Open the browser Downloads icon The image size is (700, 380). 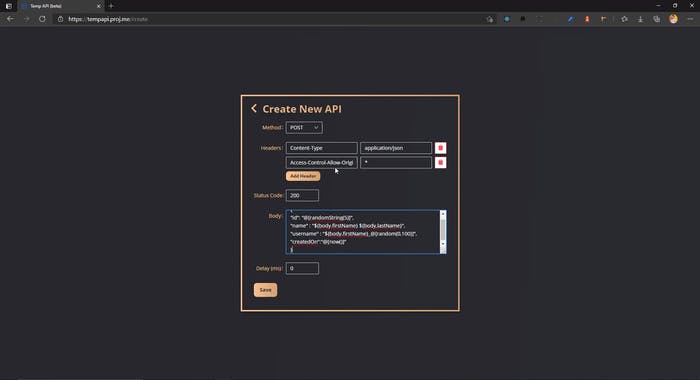(640, 19)
